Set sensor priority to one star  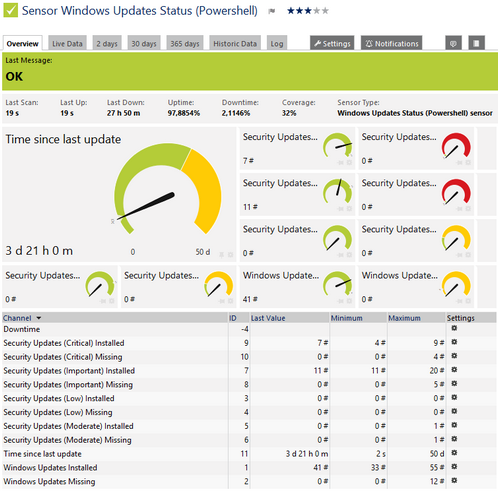point(291,11)
